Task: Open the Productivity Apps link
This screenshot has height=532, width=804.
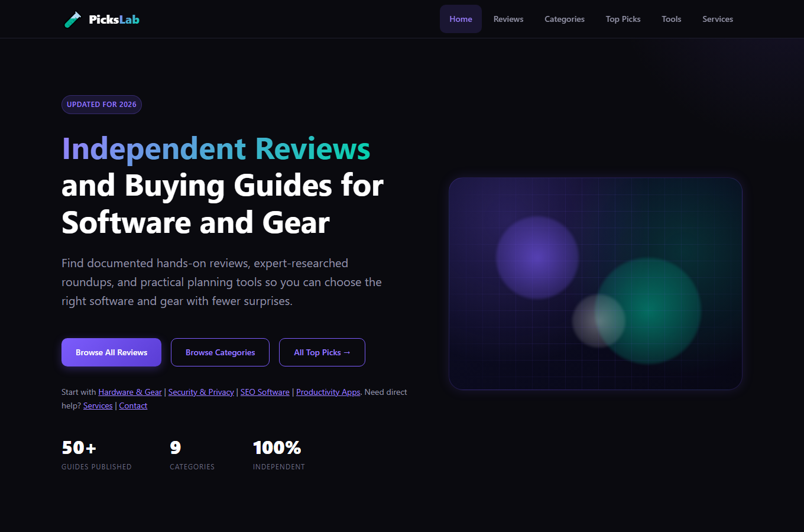Action: (328, 392)
